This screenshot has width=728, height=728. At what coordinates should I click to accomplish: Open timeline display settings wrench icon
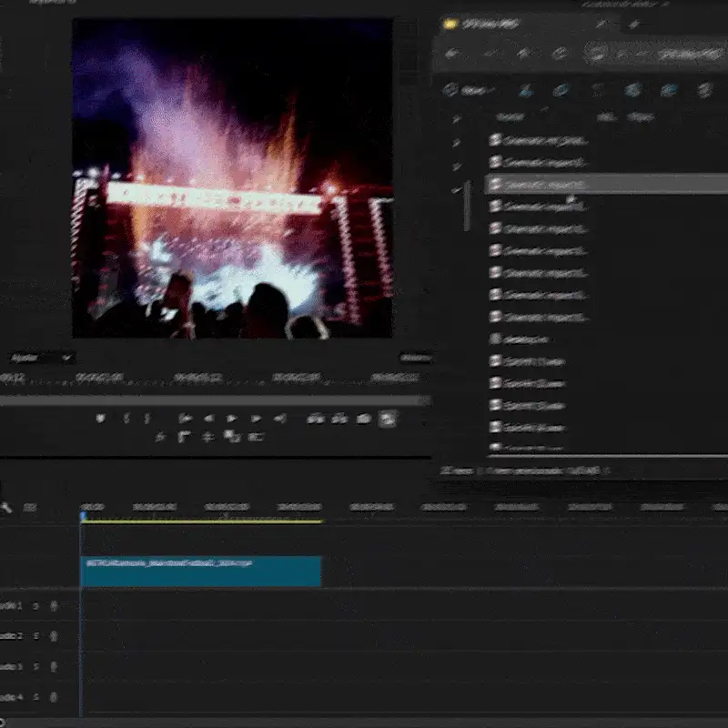[x=7, y=508]
